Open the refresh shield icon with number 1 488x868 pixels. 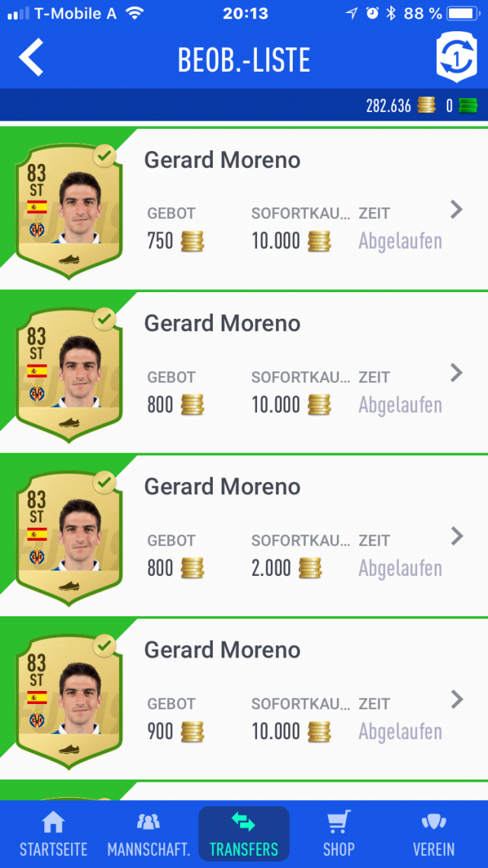click(457, 57)
